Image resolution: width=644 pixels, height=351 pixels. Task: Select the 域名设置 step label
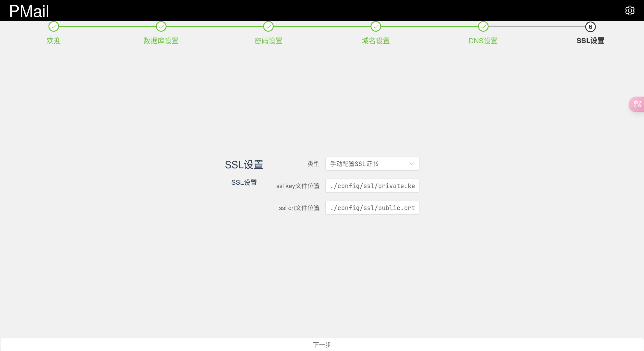point(376,41)
